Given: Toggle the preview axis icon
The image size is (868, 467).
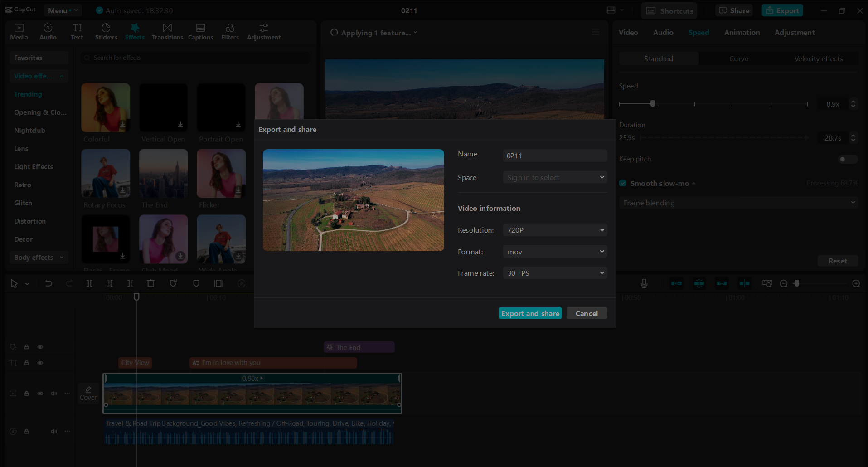Looking at the screenshot, I should coord(744,283).
